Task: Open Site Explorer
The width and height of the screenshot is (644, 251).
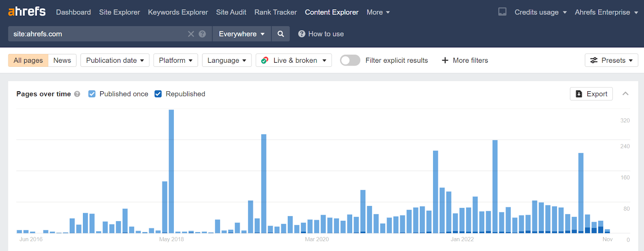Action: [x=120, y=12]
